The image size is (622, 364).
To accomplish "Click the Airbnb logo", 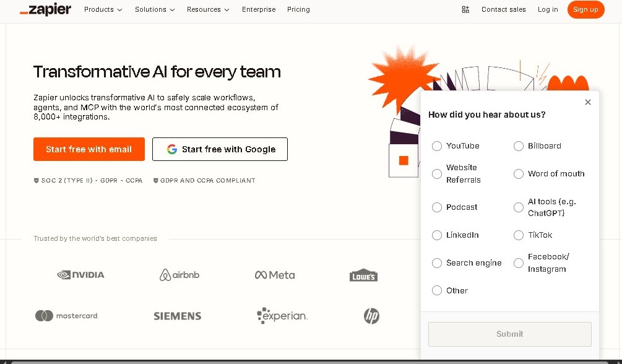I will tap(179, 275).
